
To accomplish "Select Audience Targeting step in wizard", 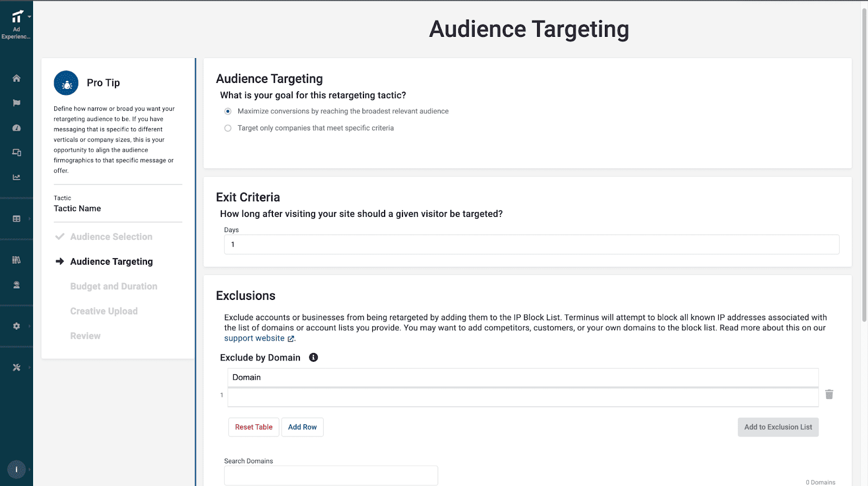I will [111, 261].
